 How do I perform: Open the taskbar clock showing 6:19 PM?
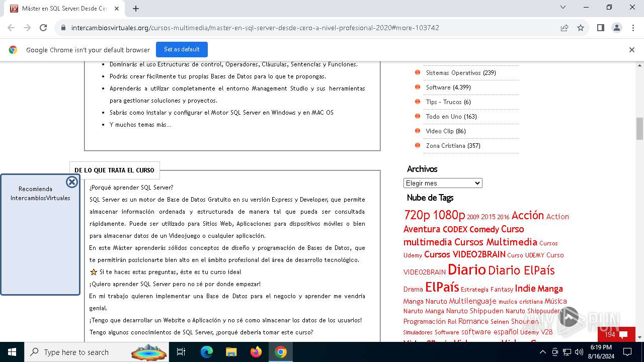[x=601, y=352]
